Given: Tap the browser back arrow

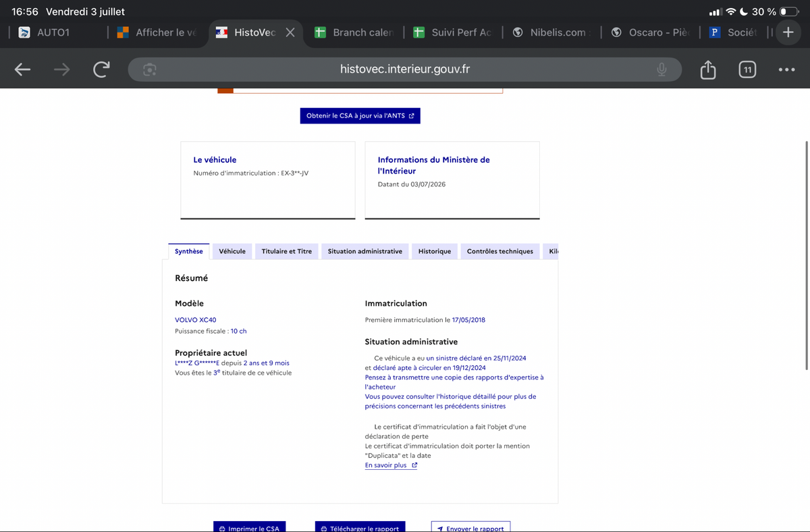Looking at the screenshot, I should [x=22, y=70].
